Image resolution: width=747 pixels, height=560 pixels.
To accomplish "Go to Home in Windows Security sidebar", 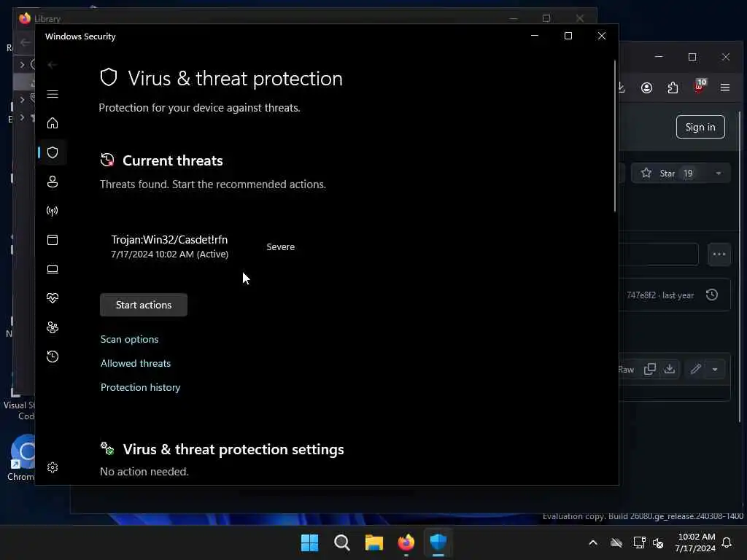I will 53,123.
